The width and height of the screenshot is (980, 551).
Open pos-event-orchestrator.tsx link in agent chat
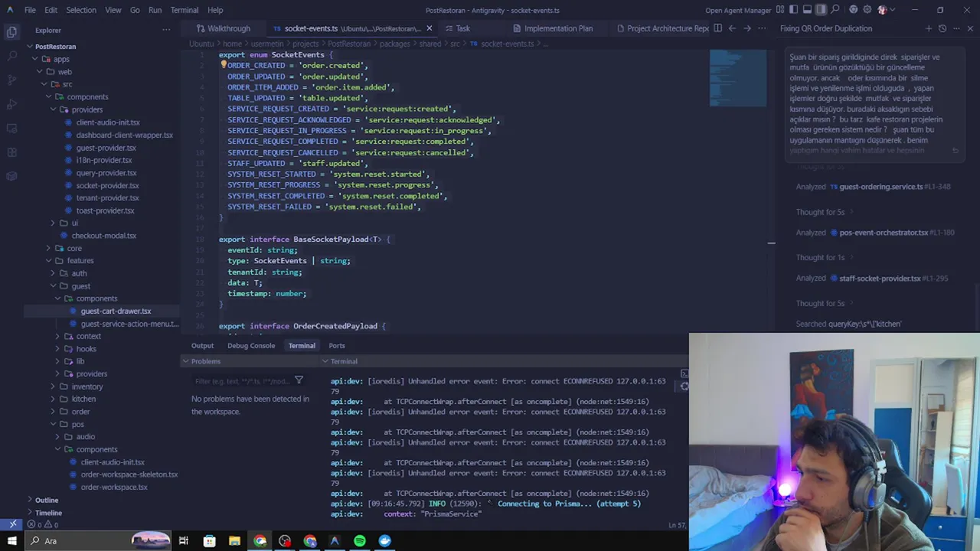(x=884, y=233)
